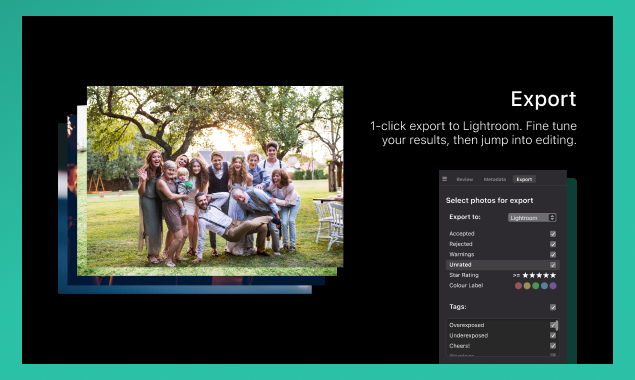This screenshot has width=635, height=380.
Task: Toggle the Warnings checkbox
Action: 553,254
